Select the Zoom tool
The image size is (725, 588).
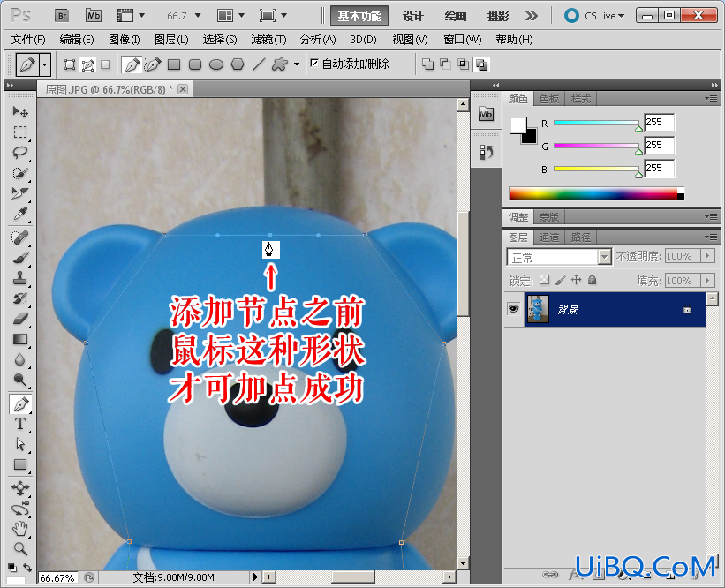(x=20, y=548)
